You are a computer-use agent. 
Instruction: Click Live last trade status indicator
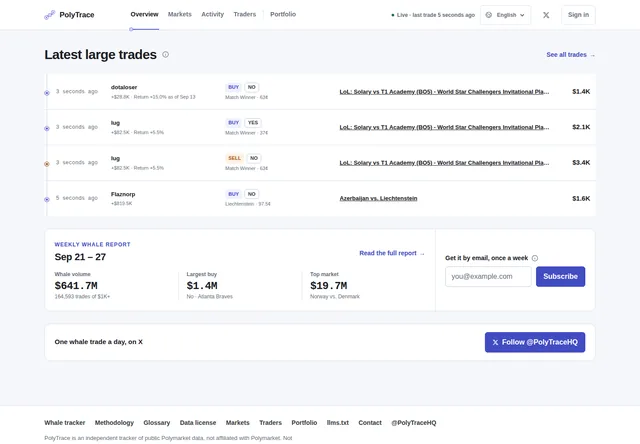[433, 15]
